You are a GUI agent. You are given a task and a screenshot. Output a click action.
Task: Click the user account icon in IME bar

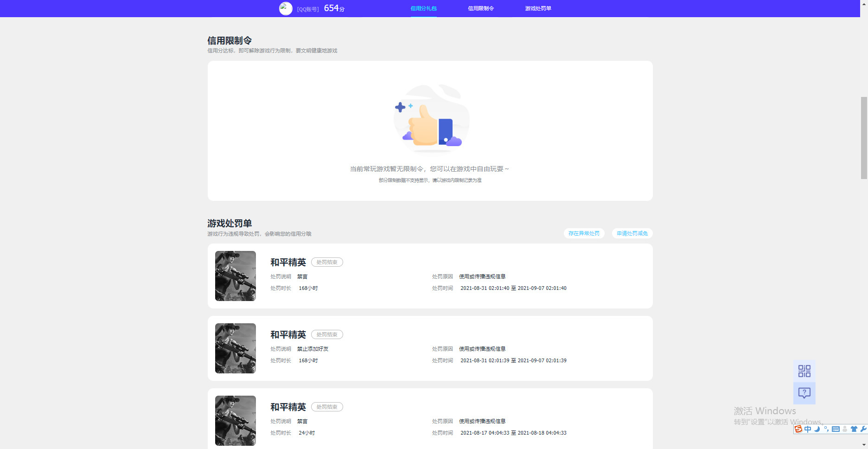pyautogui.click(x=845, y=429)
